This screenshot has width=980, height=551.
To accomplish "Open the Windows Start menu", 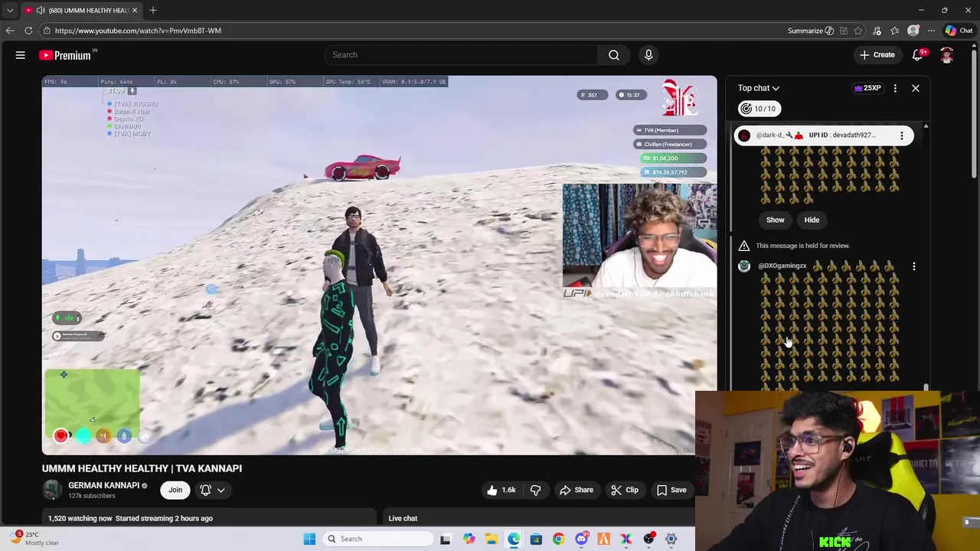I will click(309, 539).
